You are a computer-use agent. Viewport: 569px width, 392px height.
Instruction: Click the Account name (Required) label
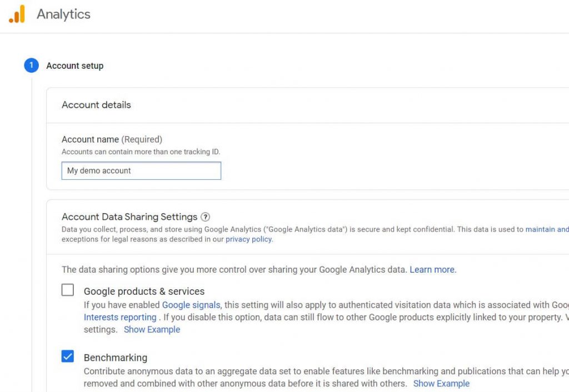112,139
